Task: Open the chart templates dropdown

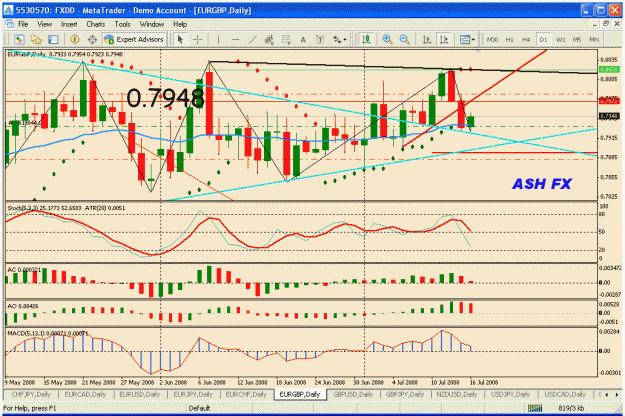Action: point(467,39)
